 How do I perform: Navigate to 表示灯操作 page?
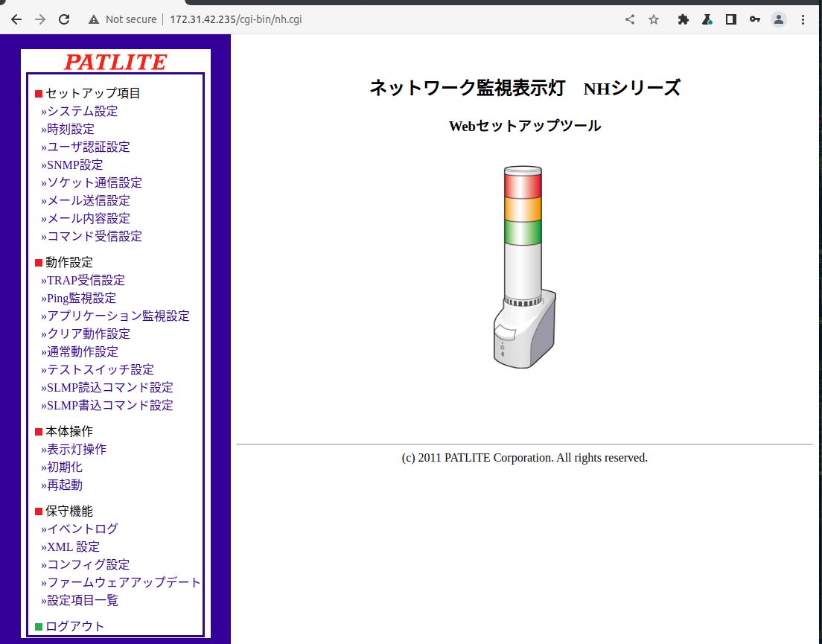(x=76, y=449)
